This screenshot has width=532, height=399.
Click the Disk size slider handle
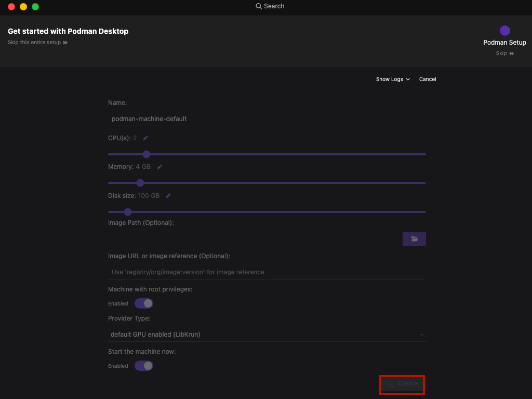[128, 212]
